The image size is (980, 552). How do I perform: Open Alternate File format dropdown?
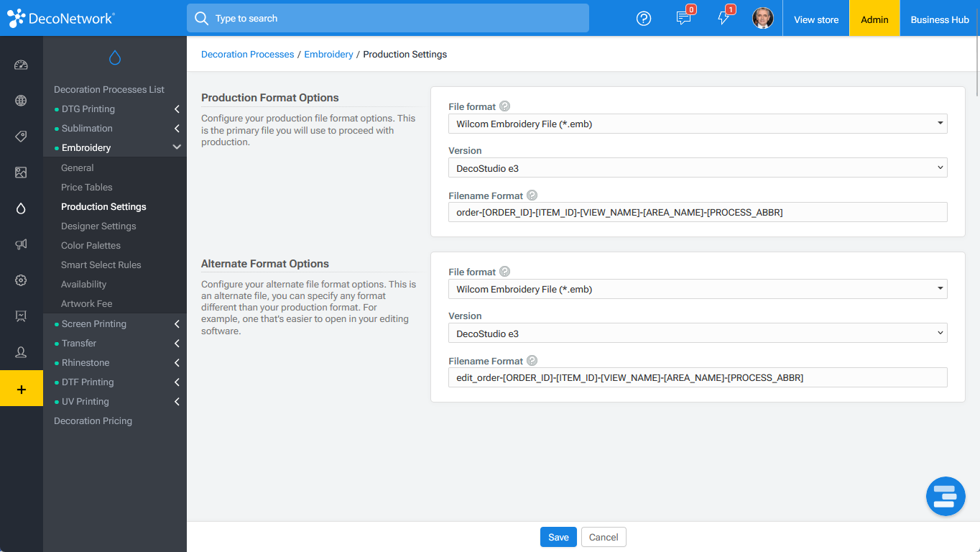pyautogui.click(x=698, y=289)
